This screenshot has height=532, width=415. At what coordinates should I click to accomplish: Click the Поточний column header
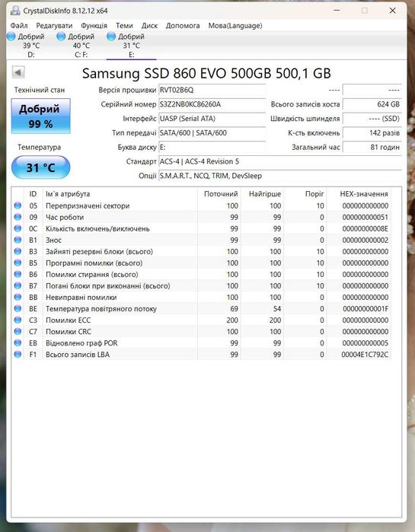click(x=219, y=194)
